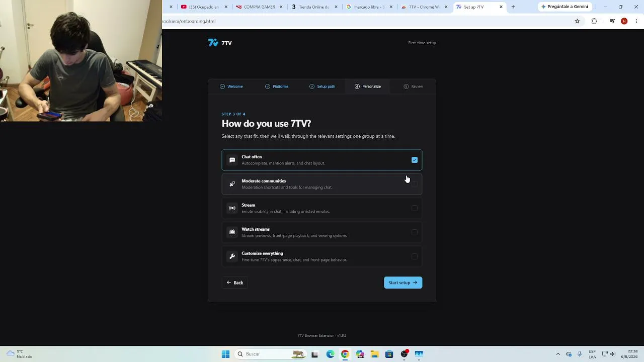Click the Back button
644x362 pixels.
(x=235, y=283)
